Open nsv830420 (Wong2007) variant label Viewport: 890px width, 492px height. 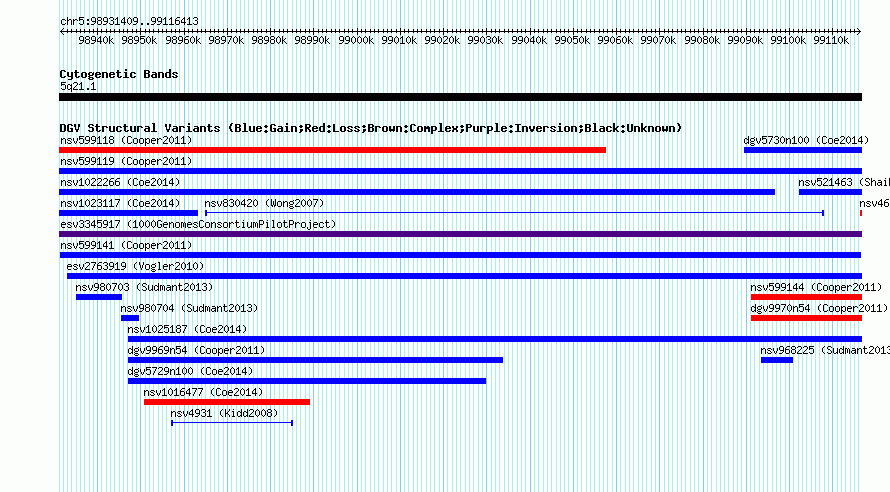point(264,203)
